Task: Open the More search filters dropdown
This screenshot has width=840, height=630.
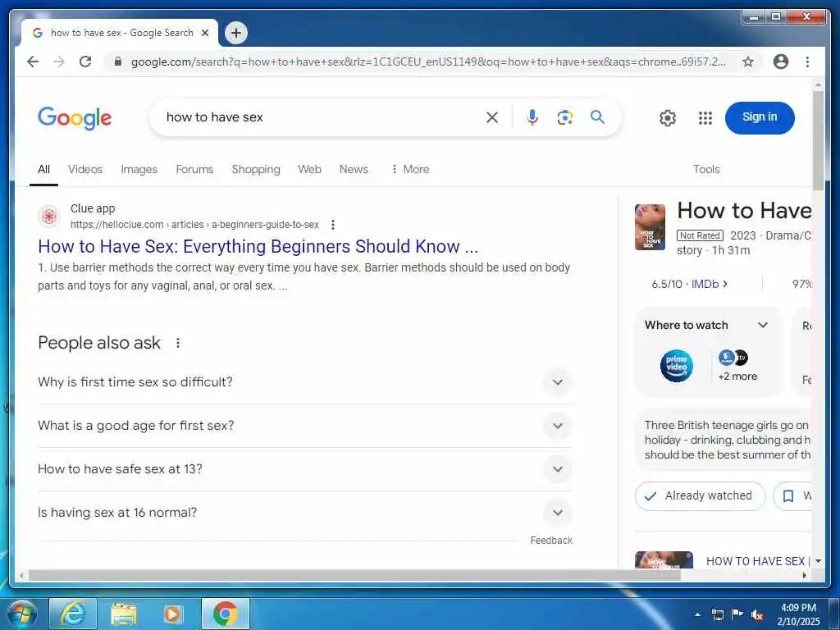Action: 410,169
